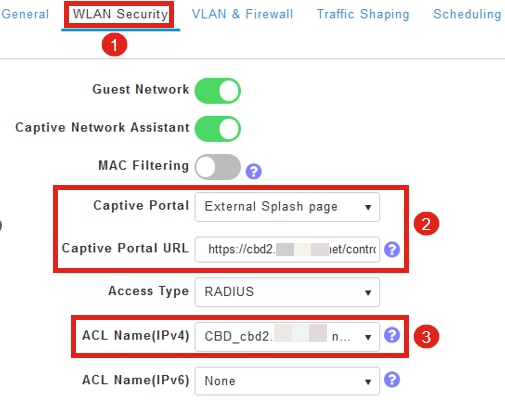Open the ACL Name(IPv4) dropdown
This screenshot has width=505, height=405.
[287, 337]
